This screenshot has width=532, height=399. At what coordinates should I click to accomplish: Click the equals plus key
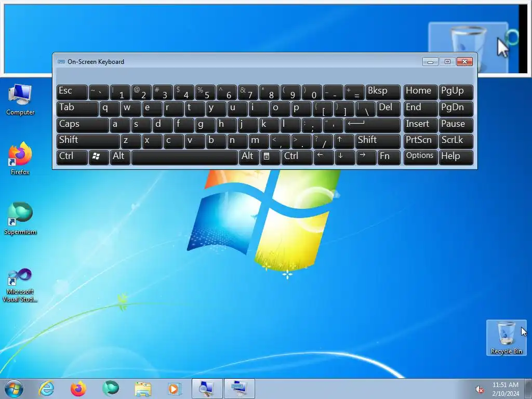click(354, 92)
